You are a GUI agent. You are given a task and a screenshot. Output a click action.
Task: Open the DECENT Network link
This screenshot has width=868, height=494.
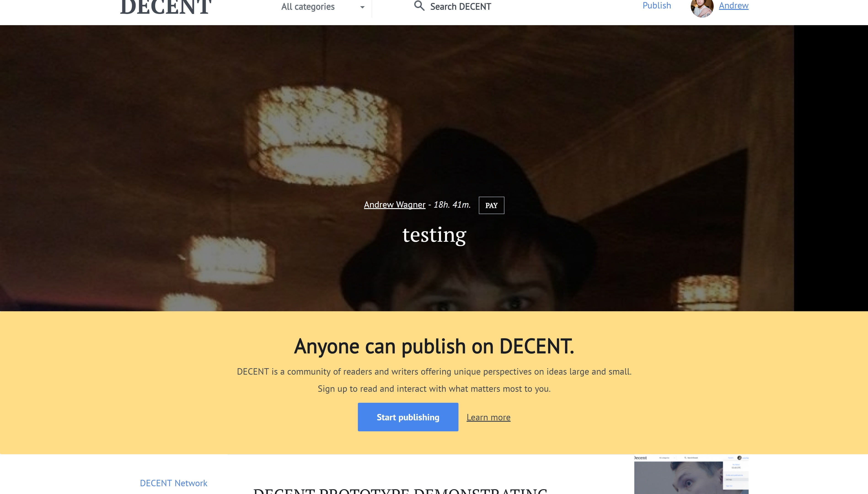point(173,483)
